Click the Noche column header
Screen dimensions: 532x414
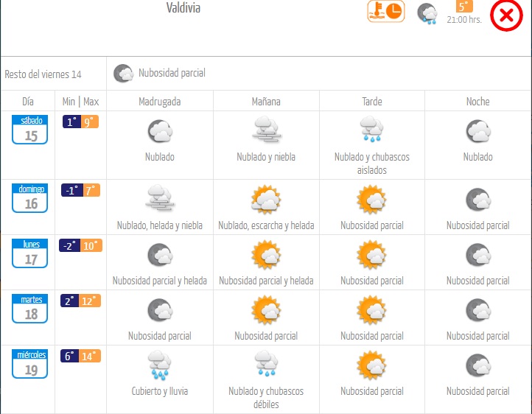click(477, 102)
